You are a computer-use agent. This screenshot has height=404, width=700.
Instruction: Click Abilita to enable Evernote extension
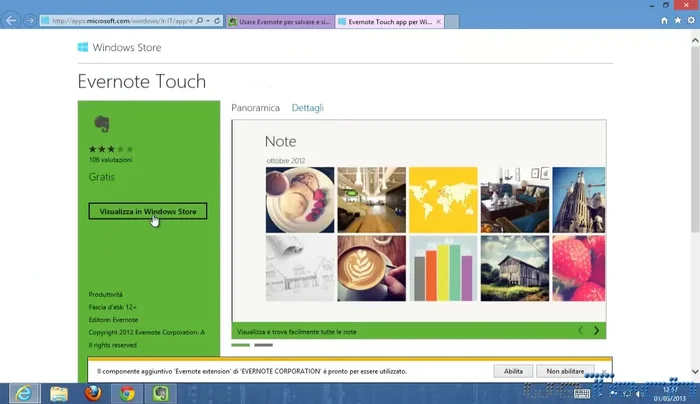[513, 371]
